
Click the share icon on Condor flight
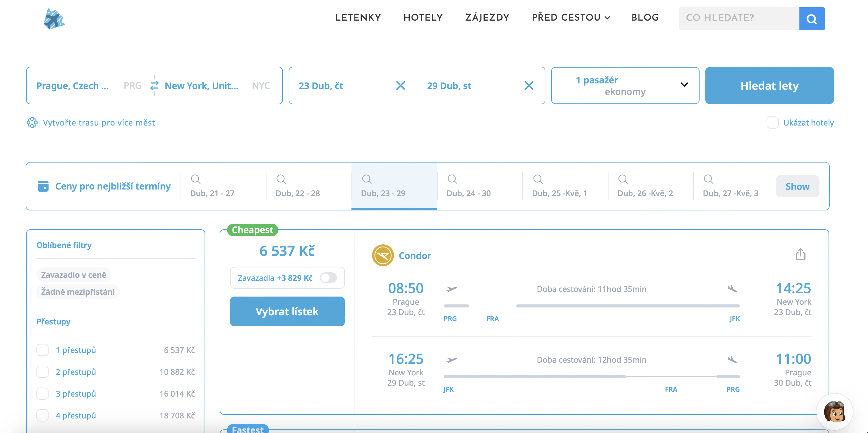tap(800, 254)
